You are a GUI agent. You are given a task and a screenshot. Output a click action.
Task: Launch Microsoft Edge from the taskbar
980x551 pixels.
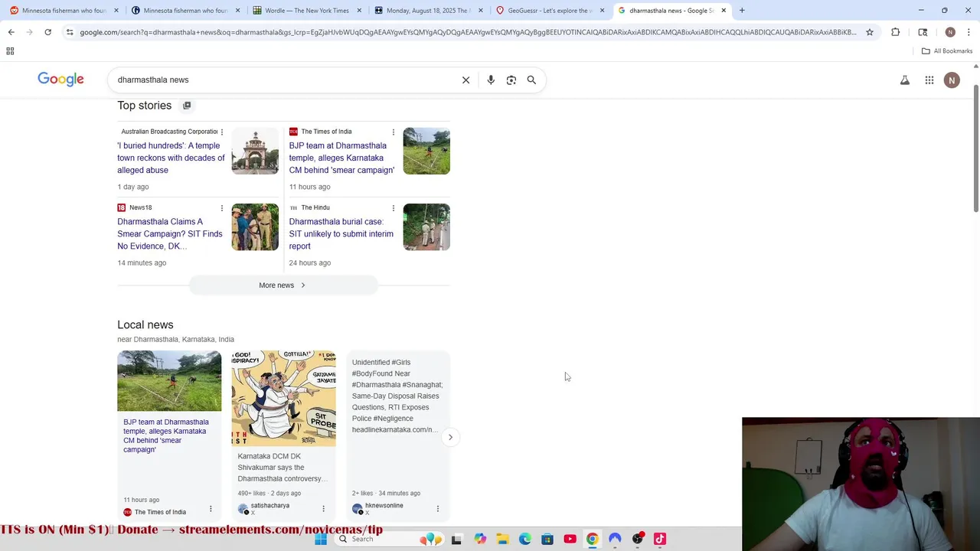click(524, 539)
